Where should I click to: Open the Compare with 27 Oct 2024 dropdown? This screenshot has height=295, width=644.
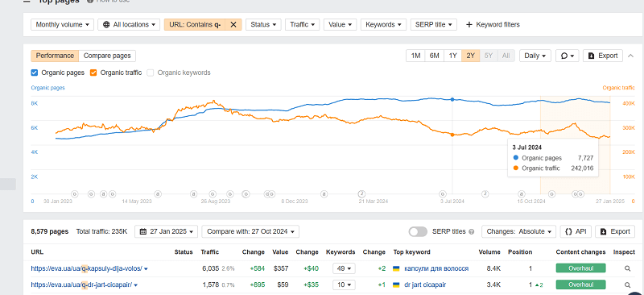coord(250,231)
